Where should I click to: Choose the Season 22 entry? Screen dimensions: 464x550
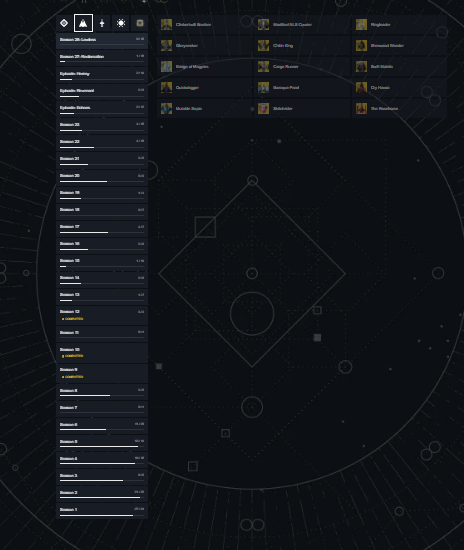(x=102, y=143)
